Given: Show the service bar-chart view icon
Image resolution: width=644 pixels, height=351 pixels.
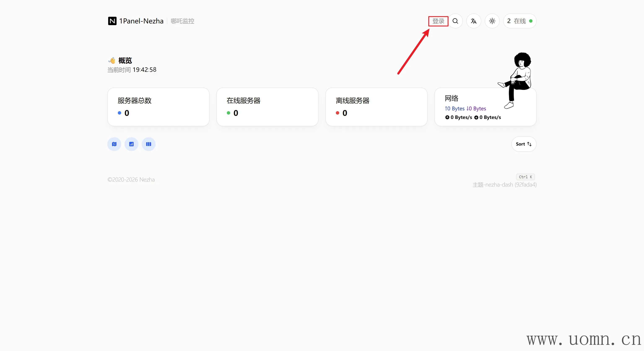Looking at the screenshot, I should tap(131, 144).
